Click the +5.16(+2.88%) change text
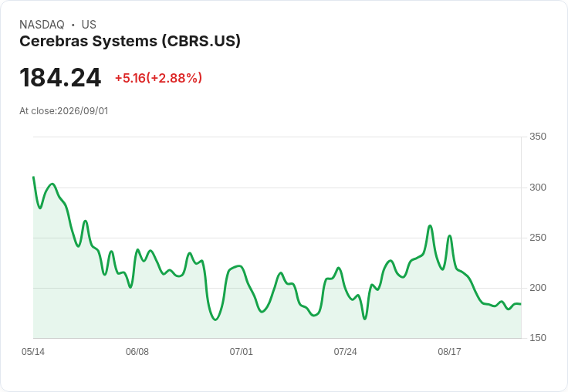 pyautogui.click(x=158, y=78)
